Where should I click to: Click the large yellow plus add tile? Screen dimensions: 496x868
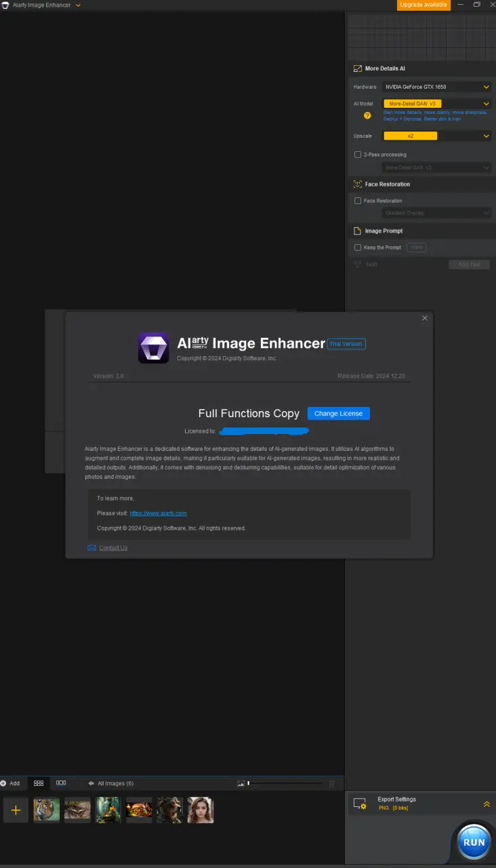click(16, 810)
